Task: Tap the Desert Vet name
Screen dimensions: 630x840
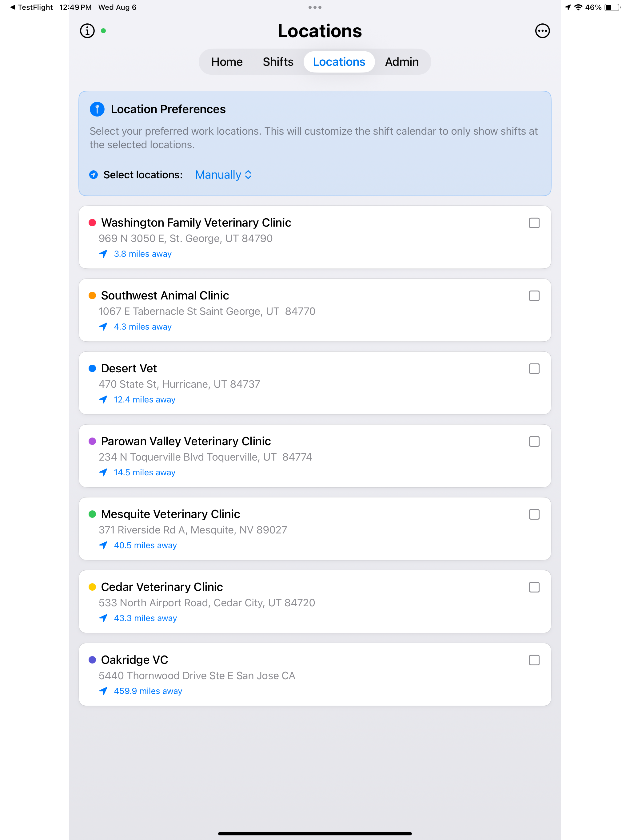Action: pos(129,368)
